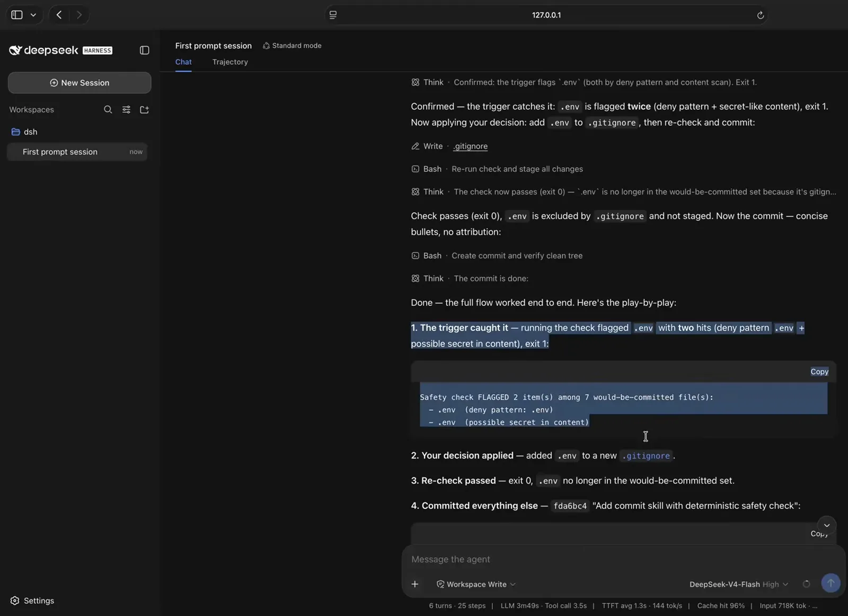Click the First prompt session title header

click(x=214, y=46)
